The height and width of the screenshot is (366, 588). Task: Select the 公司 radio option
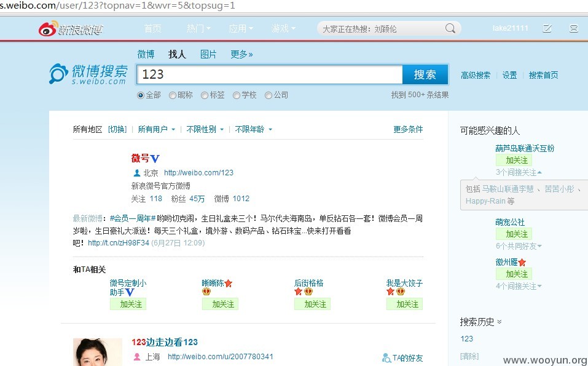click(x=268, y=95)
